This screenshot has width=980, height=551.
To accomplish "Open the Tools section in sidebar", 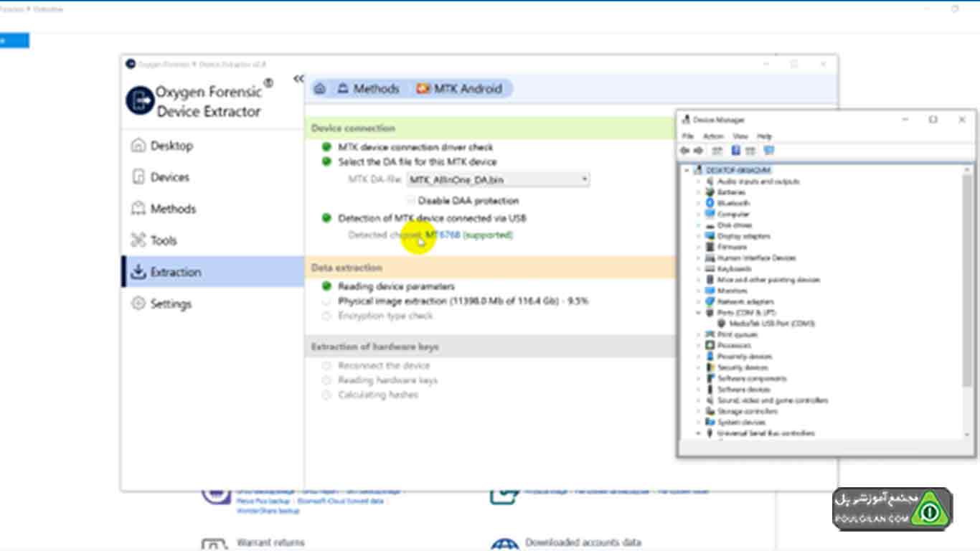I will (x=154, y=240).
